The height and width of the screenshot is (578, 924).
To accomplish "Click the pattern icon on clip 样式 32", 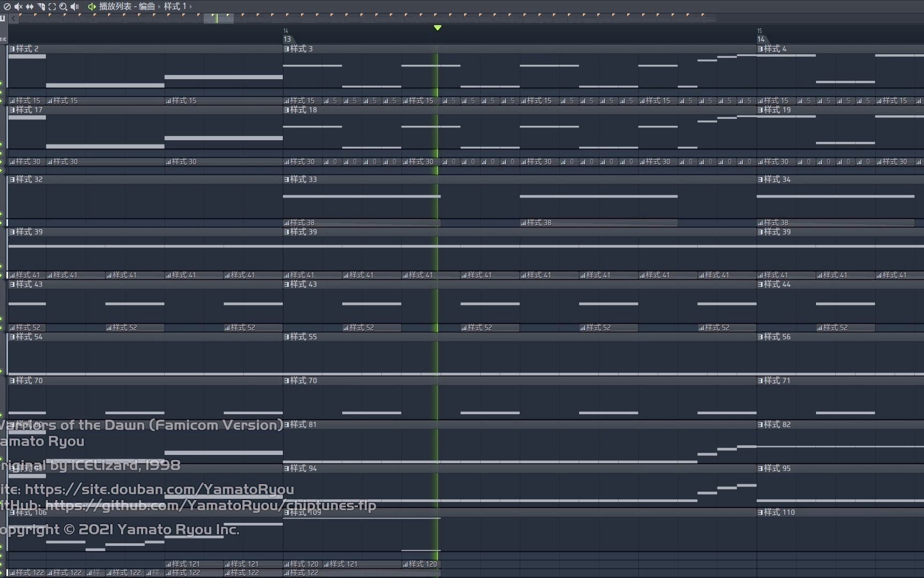I will [12, 179].
